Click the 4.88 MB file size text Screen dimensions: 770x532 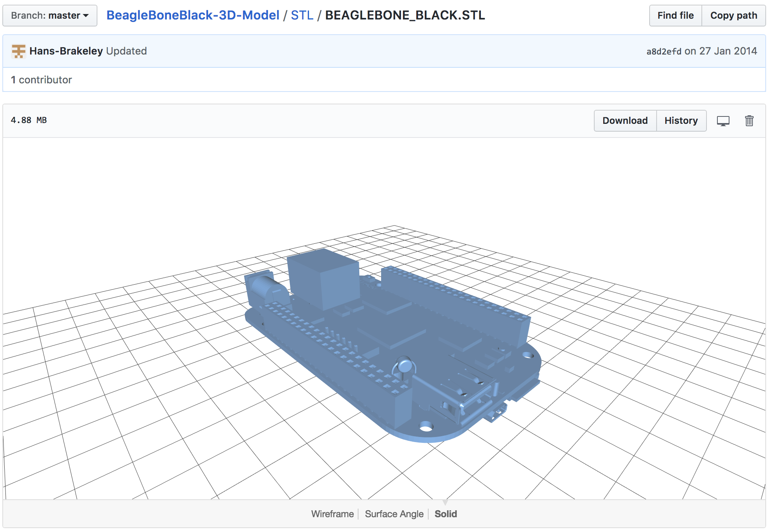[29, 120]
